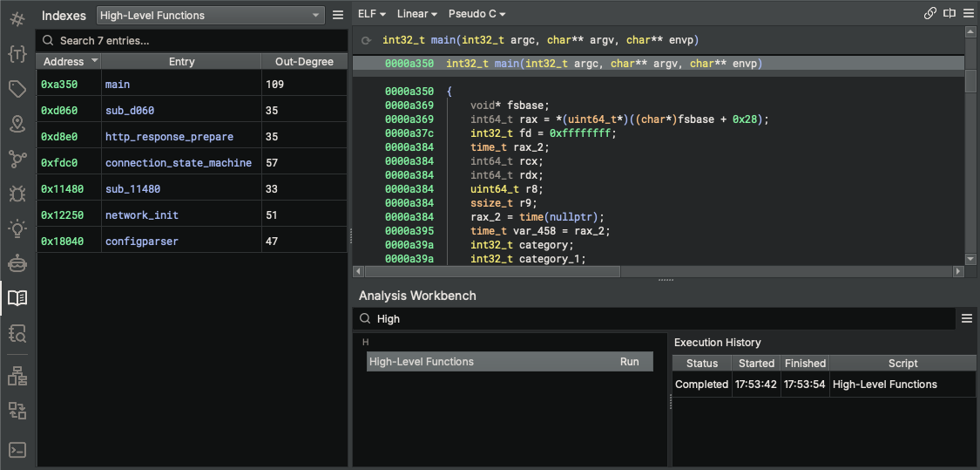Click the horizontal scrollbar thumb in code view
The image size is (980, 470).
point(492,271)
